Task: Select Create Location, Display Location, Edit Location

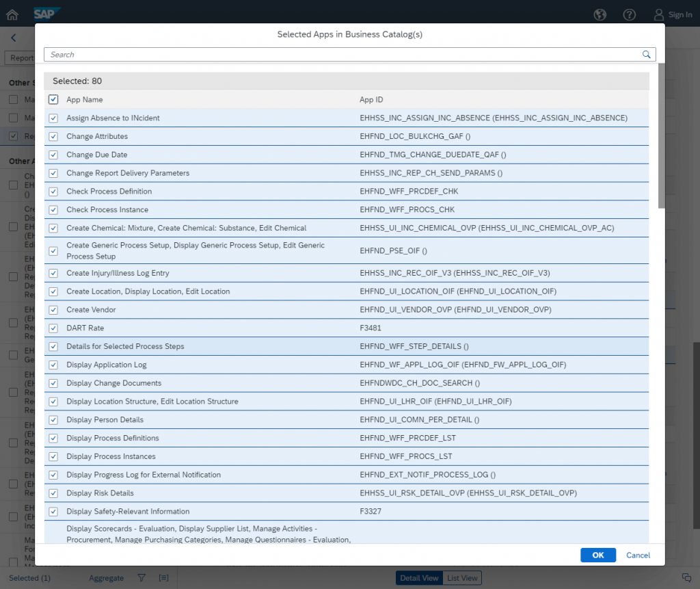Action: point(347,291)
